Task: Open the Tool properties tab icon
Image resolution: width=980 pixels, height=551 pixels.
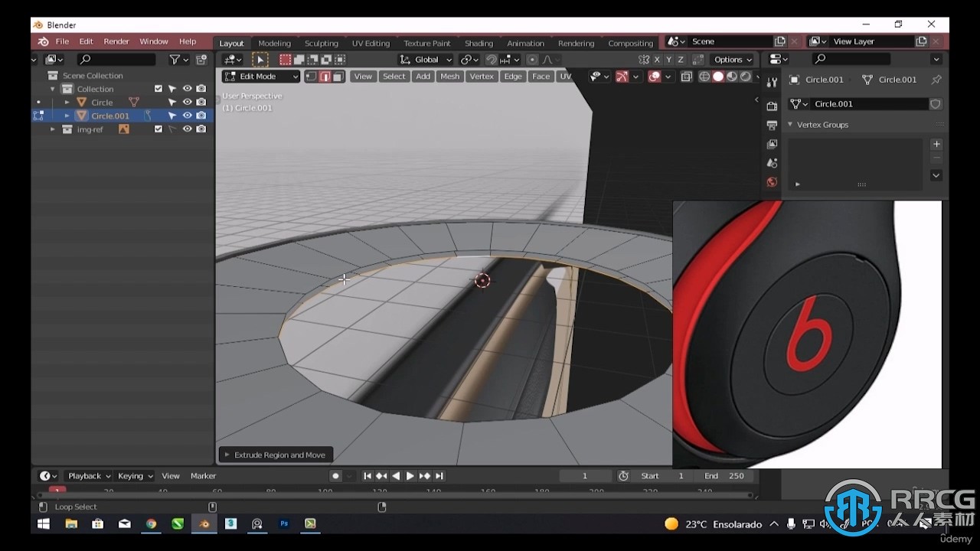Action: 772,83
